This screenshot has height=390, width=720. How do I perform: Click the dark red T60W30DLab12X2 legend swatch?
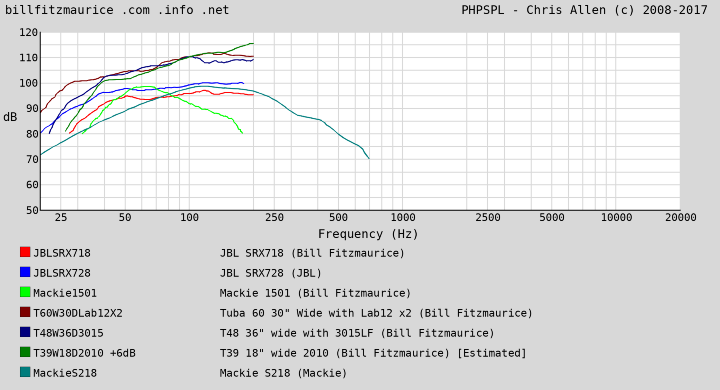(25, 312)
